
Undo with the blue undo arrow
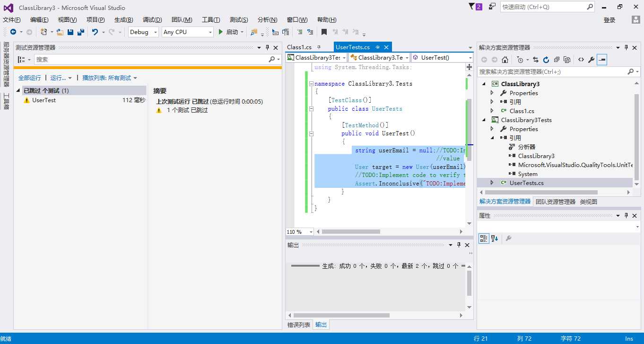(95, 32)
